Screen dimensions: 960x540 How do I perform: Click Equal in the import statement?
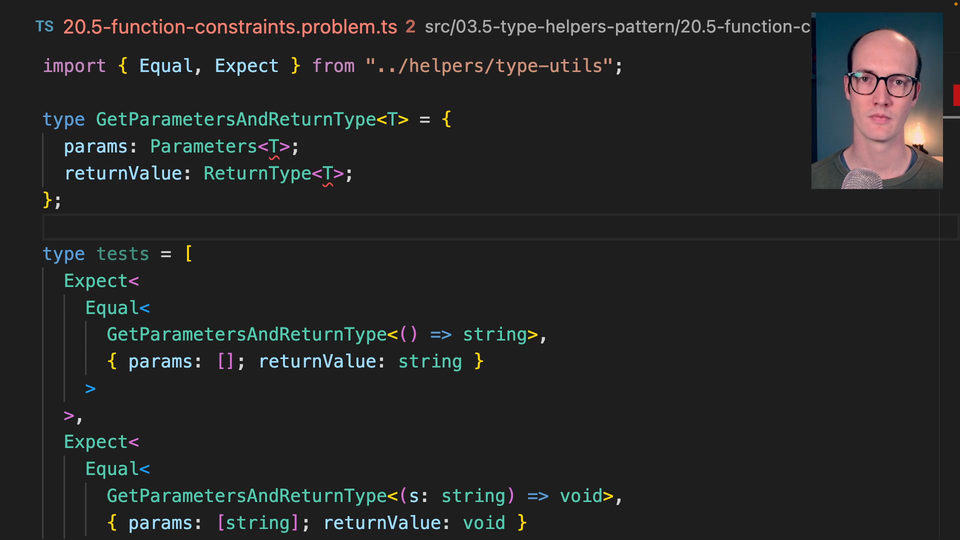[165, 66]
